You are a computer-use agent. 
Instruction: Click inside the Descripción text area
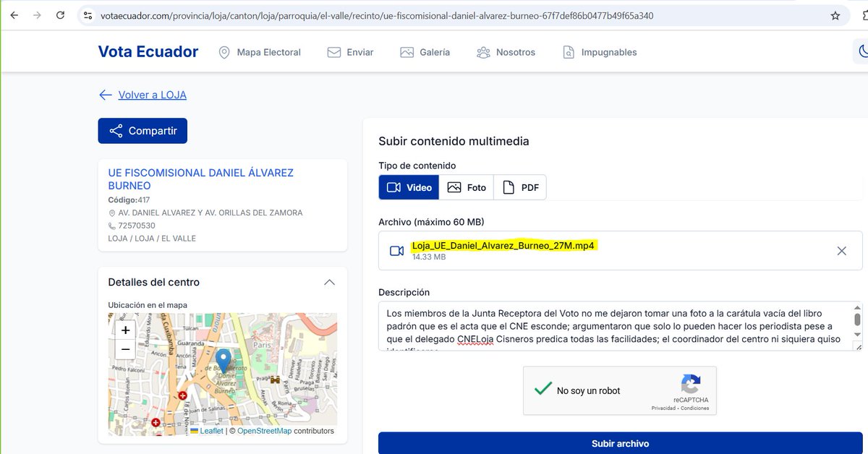(615, 326)
